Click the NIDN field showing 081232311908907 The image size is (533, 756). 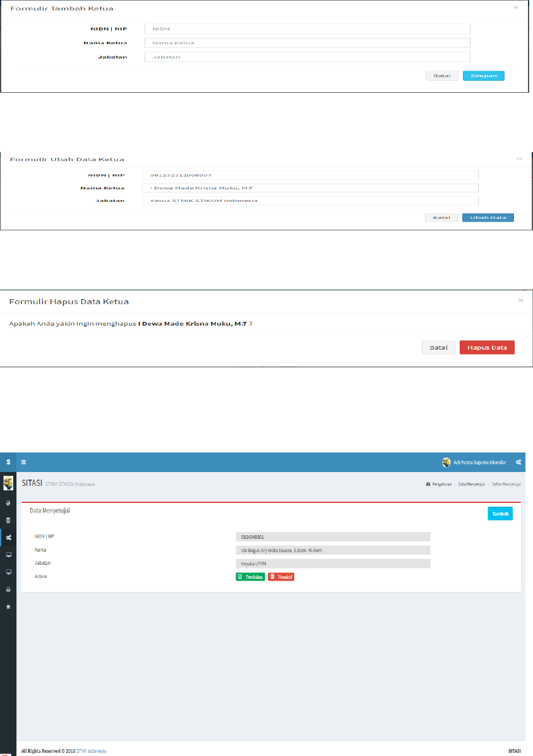pyautogui.click(x=310, y=175)
